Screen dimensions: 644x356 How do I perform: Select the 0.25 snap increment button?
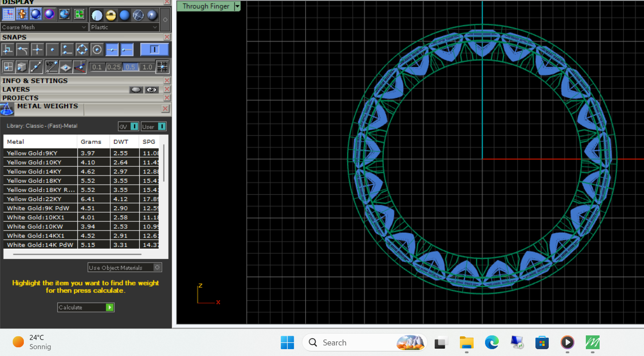(114, 67)
